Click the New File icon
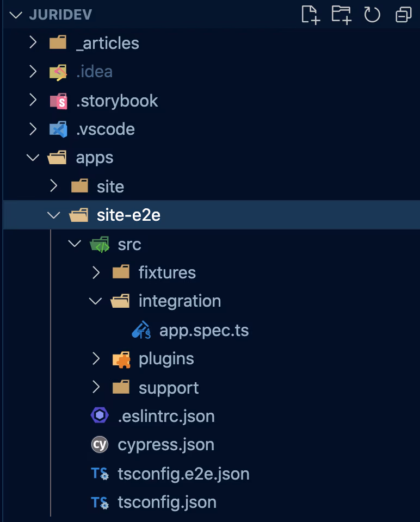Viewport: 420px width, 522px height. [x=310, y=15]
